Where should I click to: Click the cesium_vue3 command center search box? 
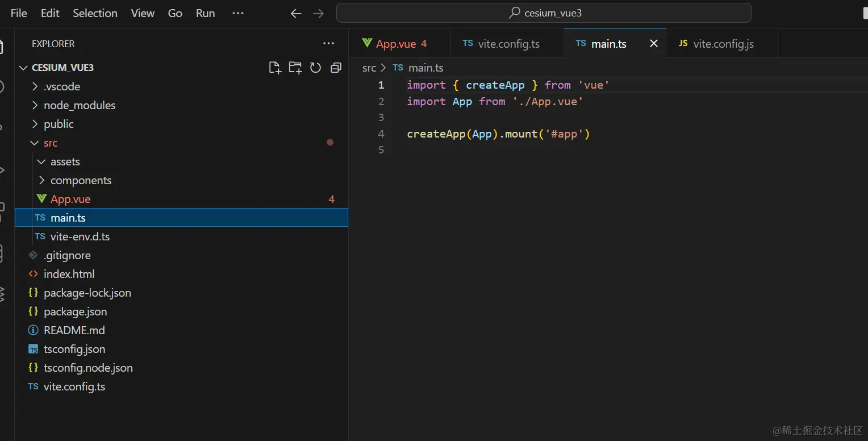click(x=544, y=13)
